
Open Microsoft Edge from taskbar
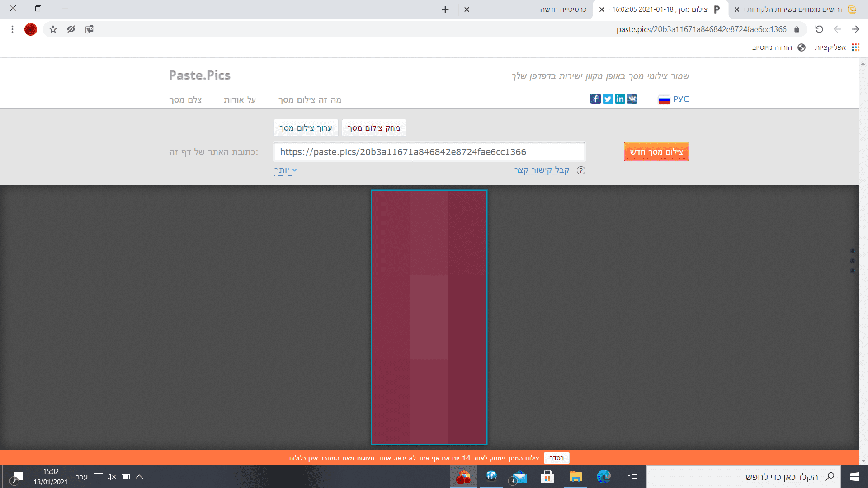click(604, 477)
